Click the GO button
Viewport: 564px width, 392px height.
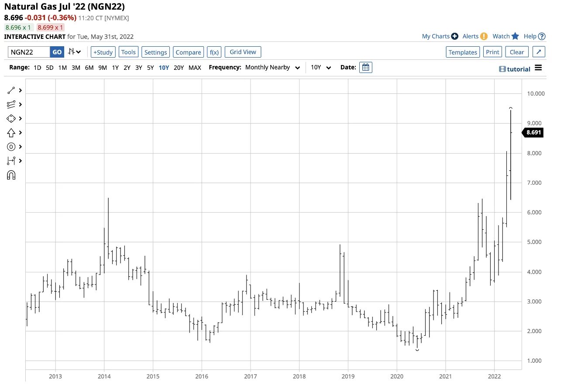pyautogui.click(x=57, y=52)
